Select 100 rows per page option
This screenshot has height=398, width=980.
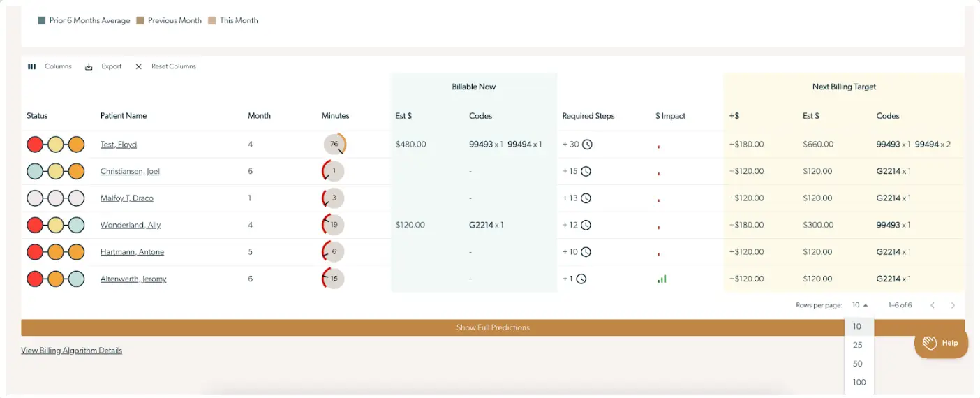[x=859, y=383]
